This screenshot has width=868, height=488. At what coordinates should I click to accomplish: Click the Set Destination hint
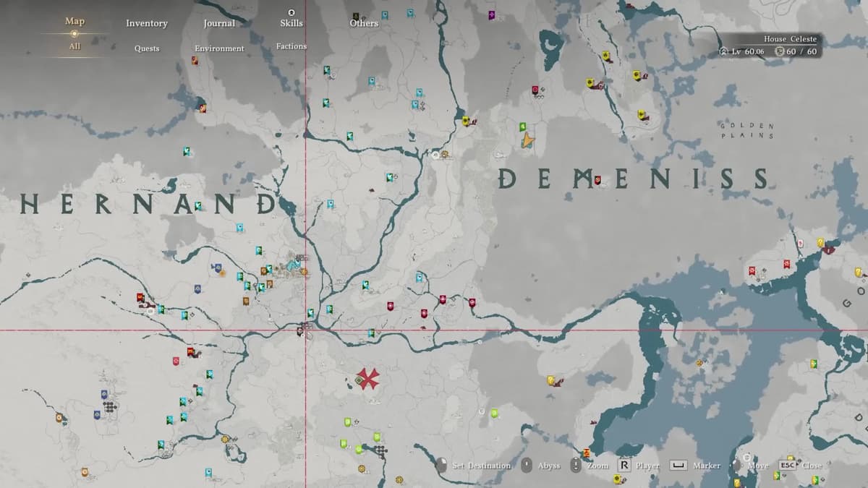click(x=482, y=466)
